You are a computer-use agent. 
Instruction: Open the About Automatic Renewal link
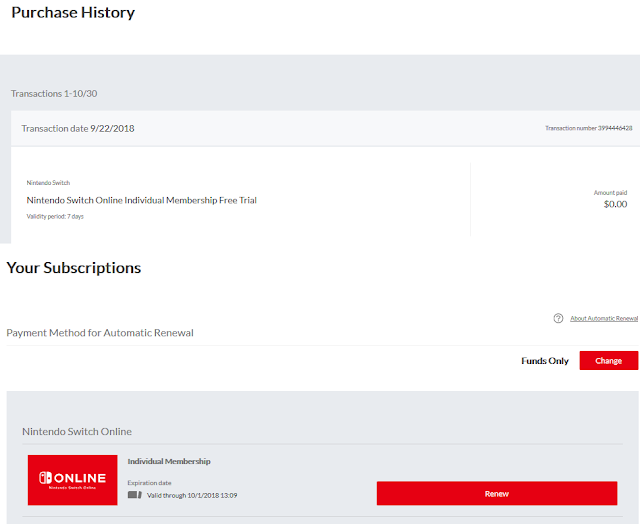point(604,318)
